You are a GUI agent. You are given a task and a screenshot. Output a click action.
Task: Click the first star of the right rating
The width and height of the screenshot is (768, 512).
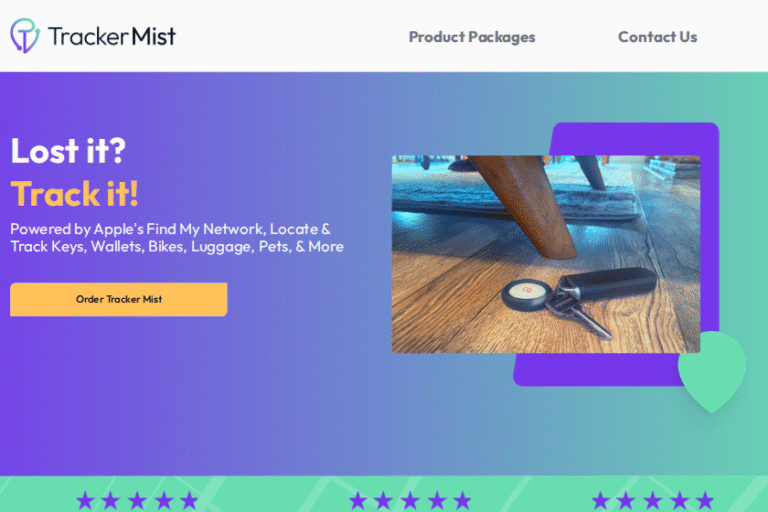[600, 501]
